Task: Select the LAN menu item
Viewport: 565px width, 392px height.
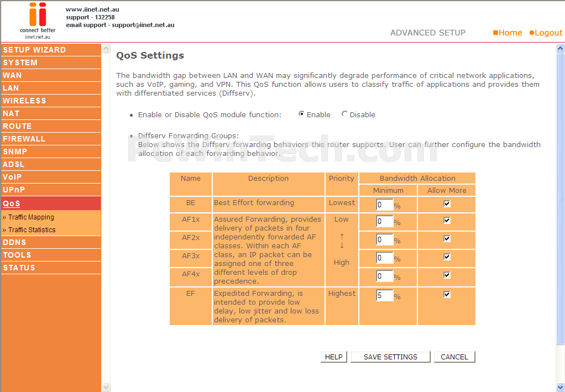Action: pos(51,88)
